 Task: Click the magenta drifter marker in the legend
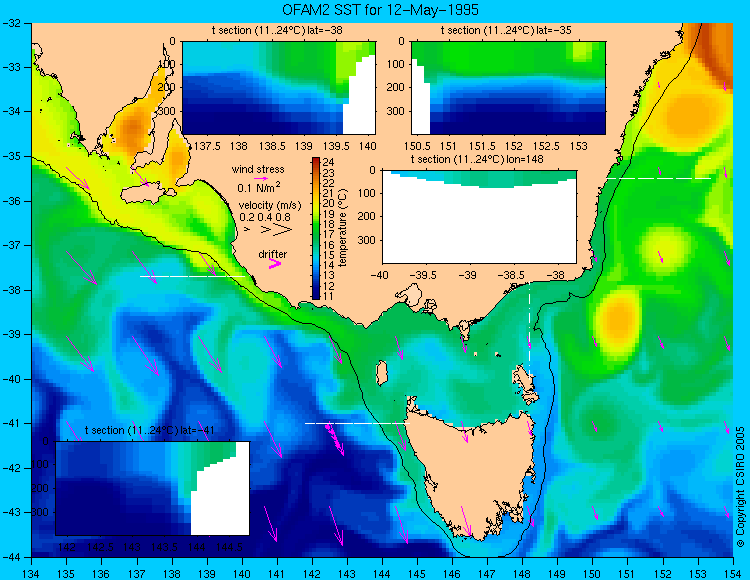(275, 263)
